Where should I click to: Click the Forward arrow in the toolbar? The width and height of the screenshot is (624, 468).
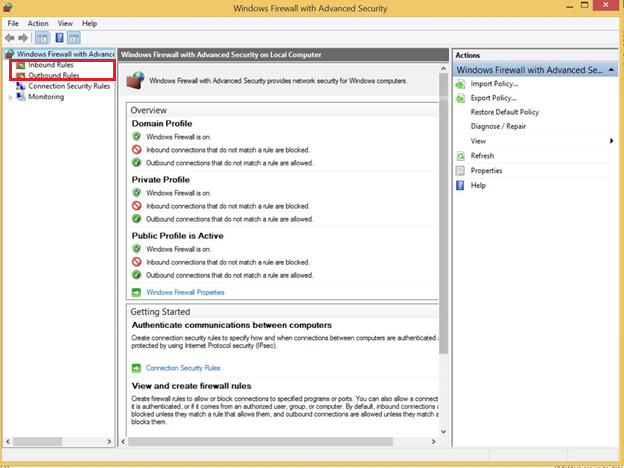point(23,38)
